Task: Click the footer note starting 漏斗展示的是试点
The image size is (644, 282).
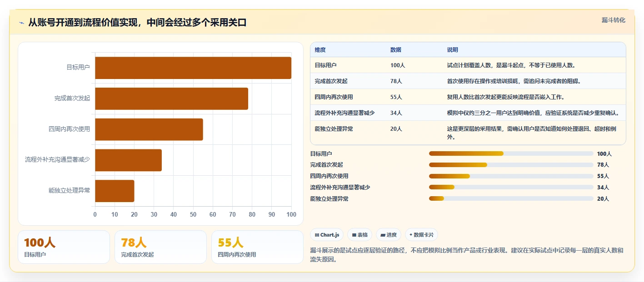Action: click(467, 255)
